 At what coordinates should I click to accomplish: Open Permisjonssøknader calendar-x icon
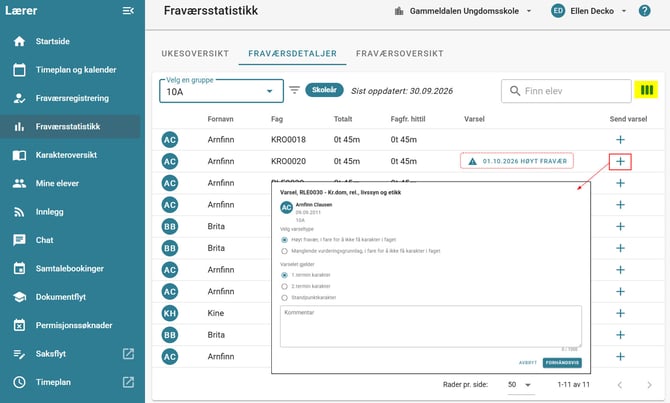(19, 325)
